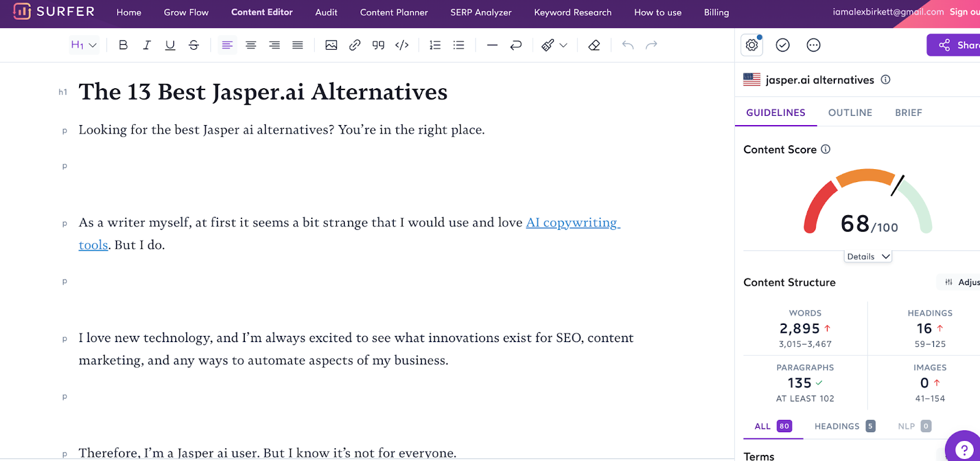Click the Paragraphs count 135
Viewport: 980px width, 461px height.
click(799, 383)
